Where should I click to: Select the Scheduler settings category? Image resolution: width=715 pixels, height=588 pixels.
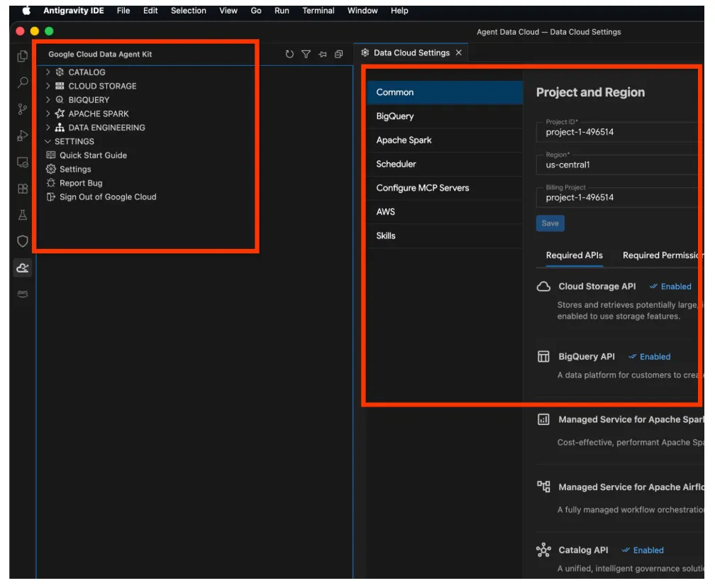coord(445,164)
